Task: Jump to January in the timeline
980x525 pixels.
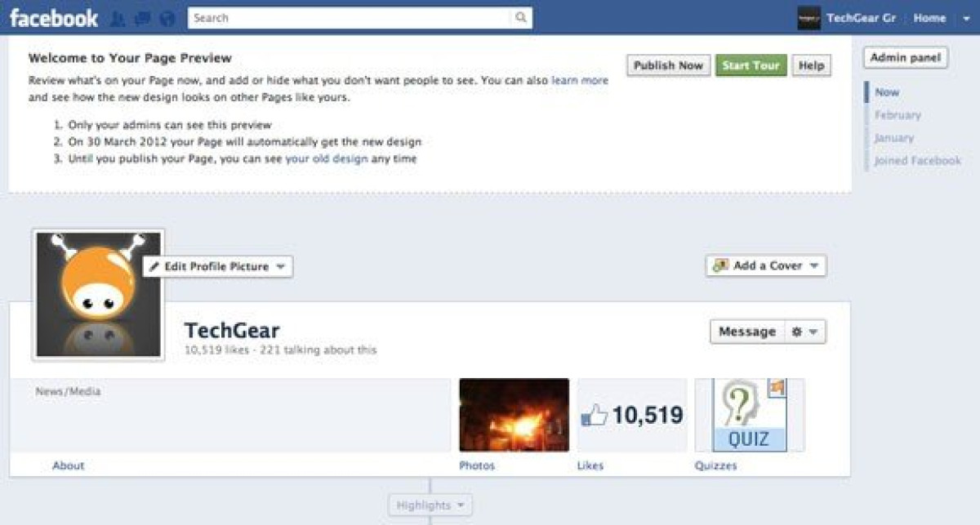Action: pos(894,138)
